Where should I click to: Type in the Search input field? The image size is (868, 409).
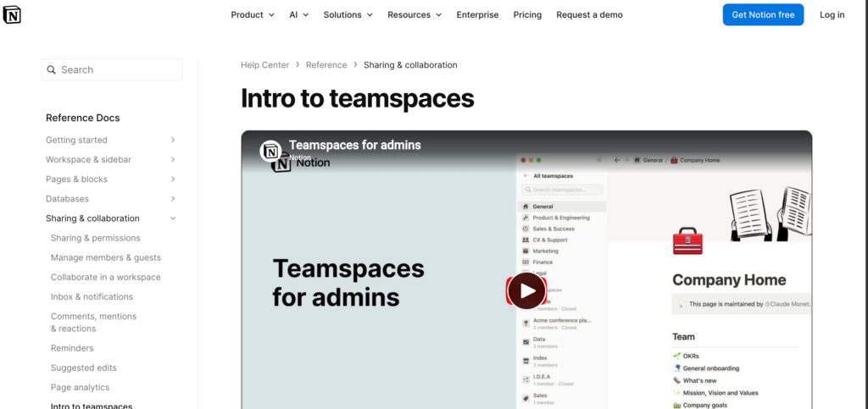pos(119,69)
